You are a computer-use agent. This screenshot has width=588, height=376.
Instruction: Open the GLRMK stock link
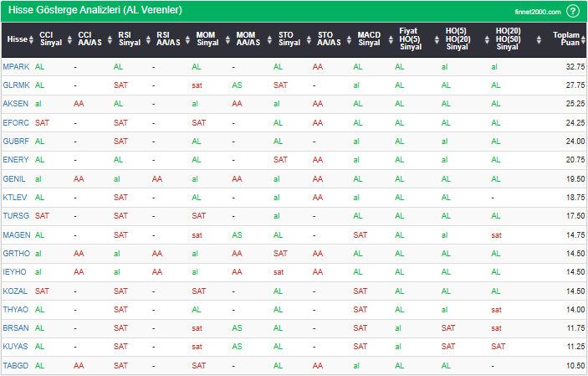(x=15, y=85)
